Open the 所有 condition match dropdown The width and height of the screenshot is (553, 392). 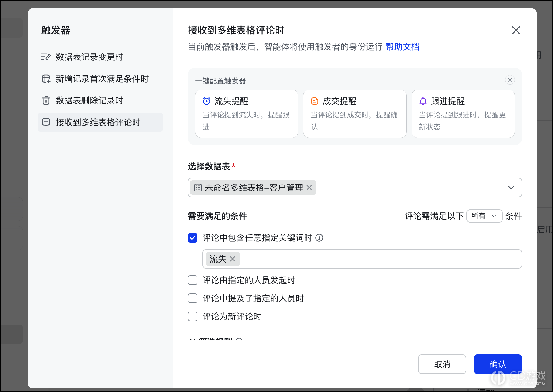pyautogui.click(x=484, y=216)
